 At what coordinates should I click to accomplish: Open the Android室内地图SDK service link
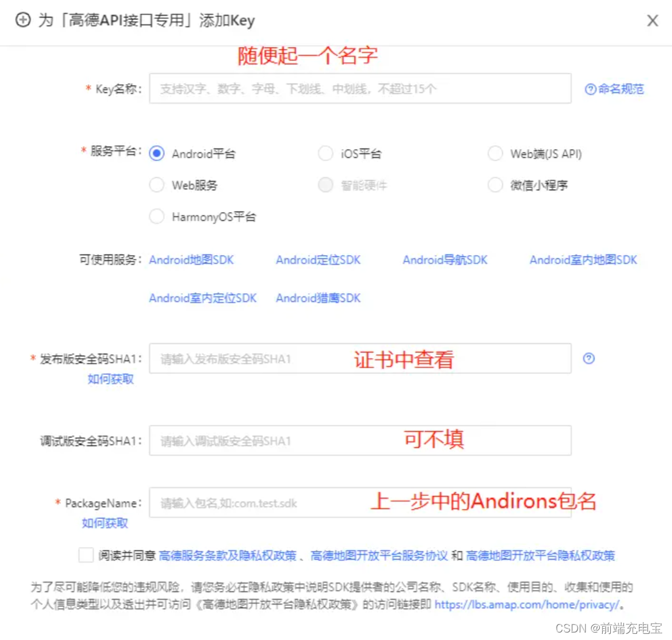[x=583, y=260]
